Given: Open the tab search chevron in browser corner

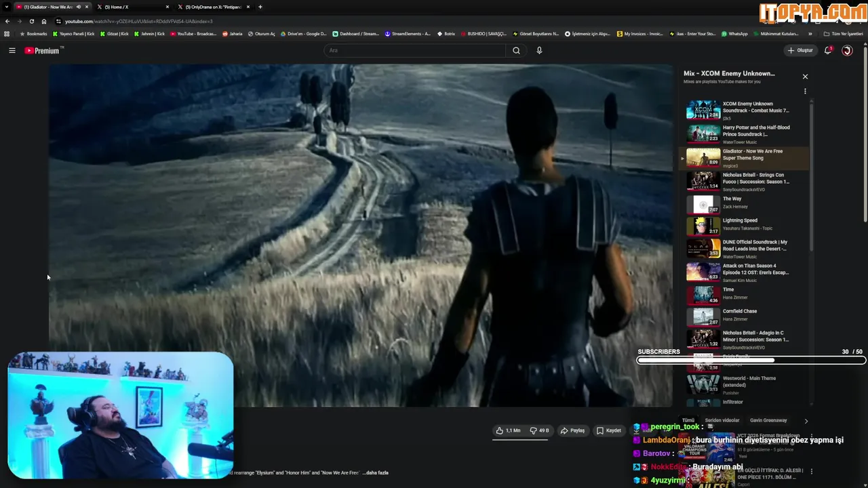Looking at the screenshot, I should pos(6,7).
